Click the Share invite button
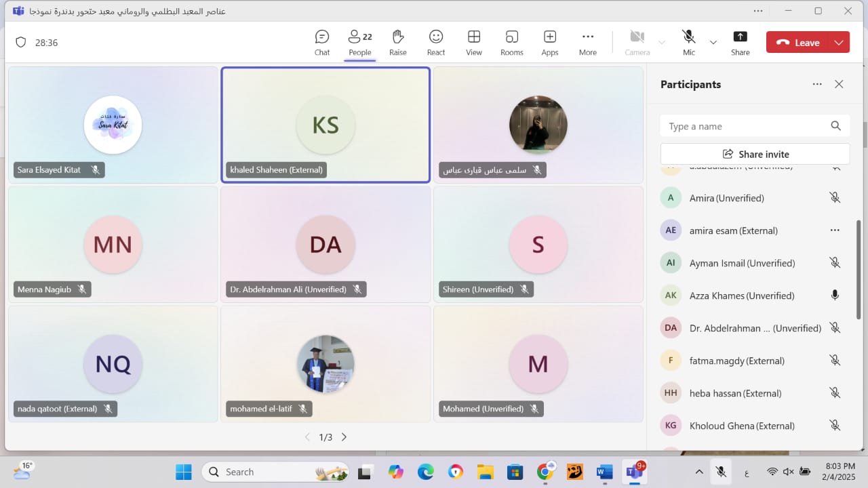Viewport: 868px width, 488px height. point(755,154)
